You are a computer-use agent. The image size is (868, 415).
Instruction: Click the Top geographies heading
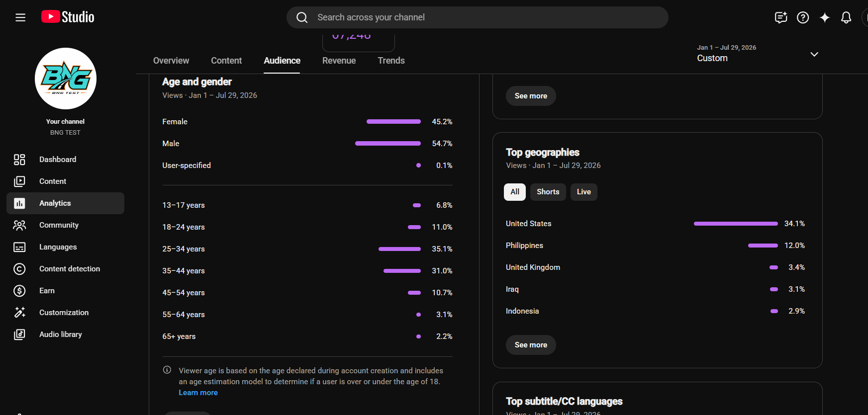coord(543,152)
